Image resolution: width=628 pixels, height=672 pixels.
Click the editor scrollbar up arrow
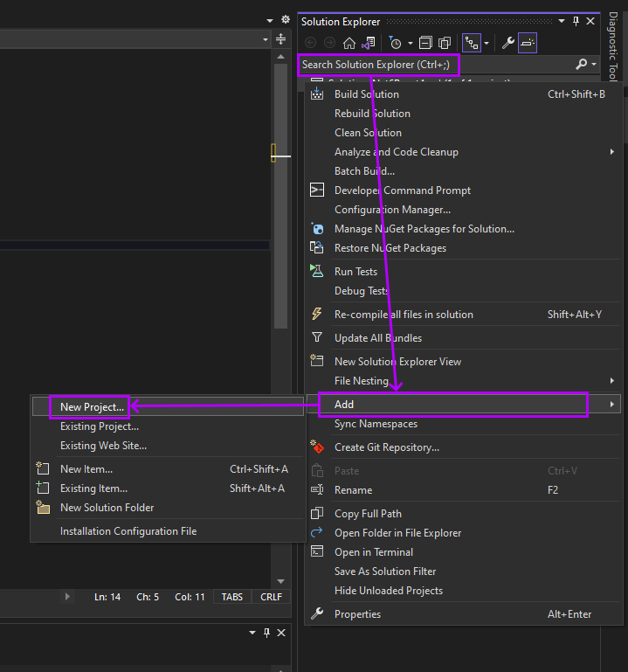tap(280, 57)
